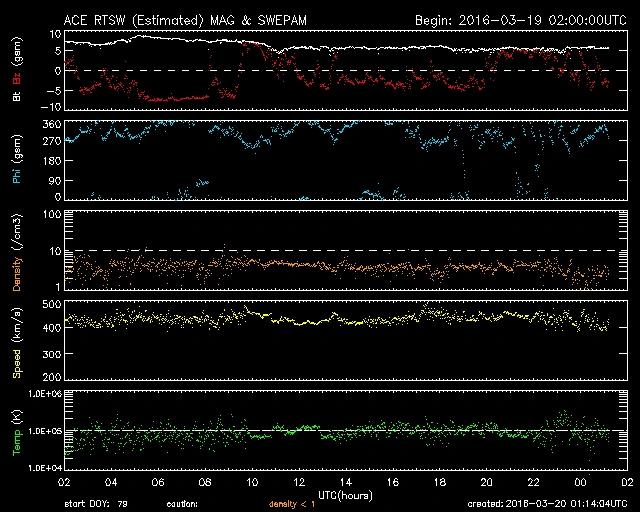Click the Density (/cm3) axis label

[17, 252]
